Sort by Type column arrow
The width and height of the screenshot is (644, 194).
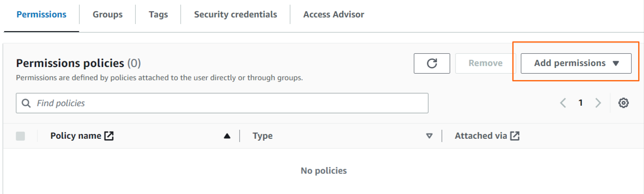pyautogui.click(x=429, y=136)
